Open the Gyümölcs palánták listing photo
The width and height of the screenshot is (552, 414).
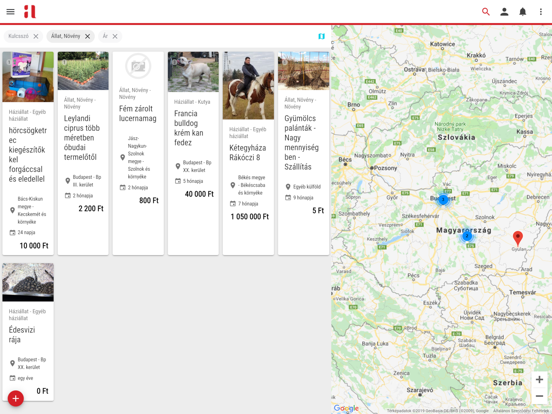pyautogui.click(x=303, y=71)
